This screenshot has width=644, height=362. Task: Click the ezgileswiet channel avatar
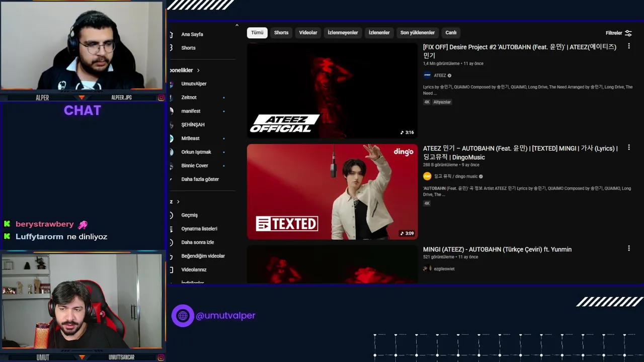[427, 269]
